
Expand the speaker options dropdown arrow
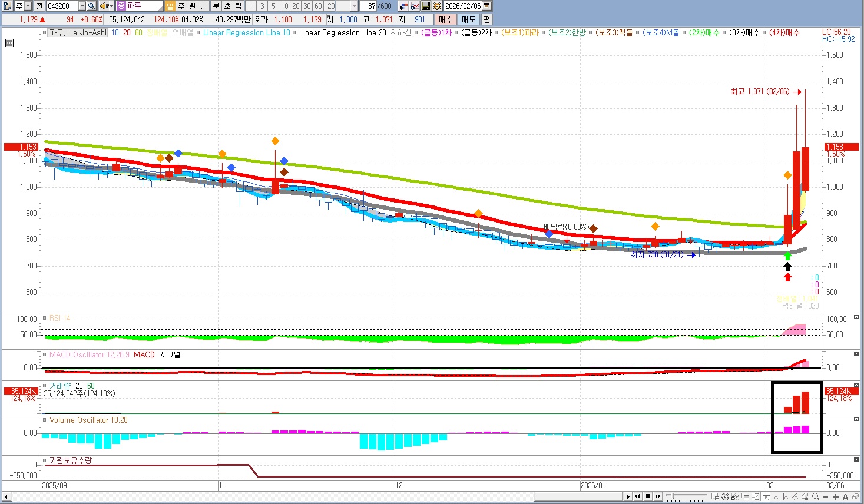click(111, 6)
